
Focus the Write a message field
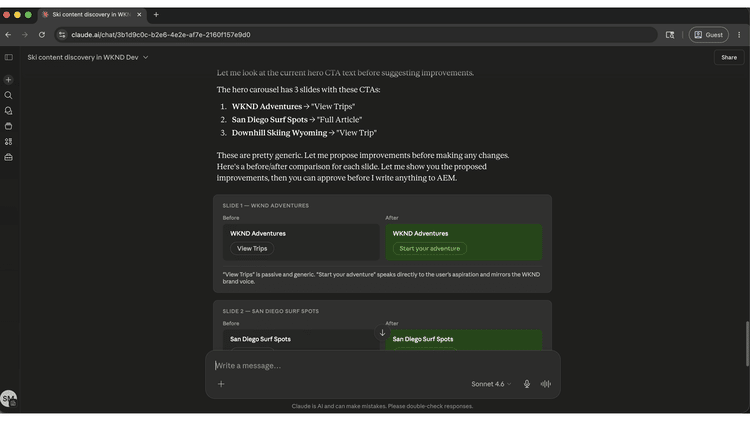[x=383, y=366]
